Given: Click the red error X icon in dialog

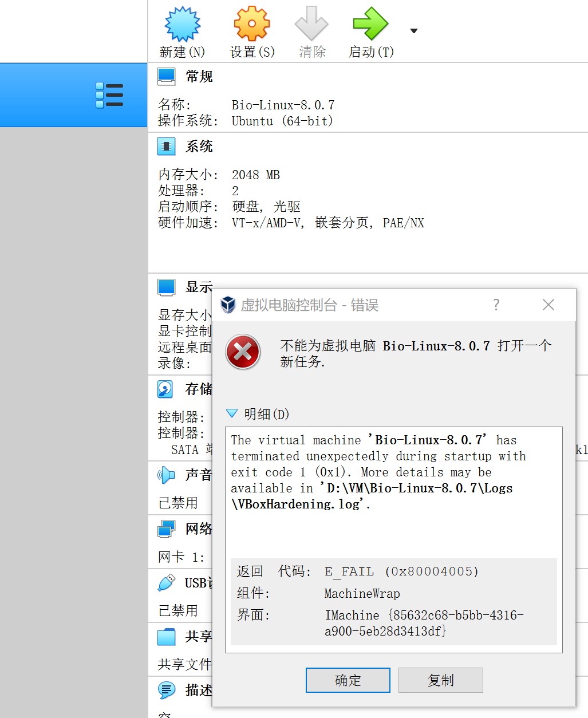Looking at the screenshot, I should (243, 352).
